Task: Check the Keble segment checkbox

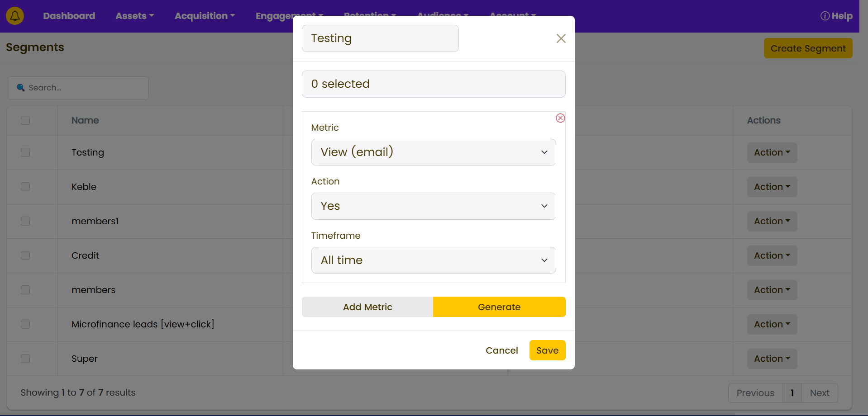Action: pos(25,187)
